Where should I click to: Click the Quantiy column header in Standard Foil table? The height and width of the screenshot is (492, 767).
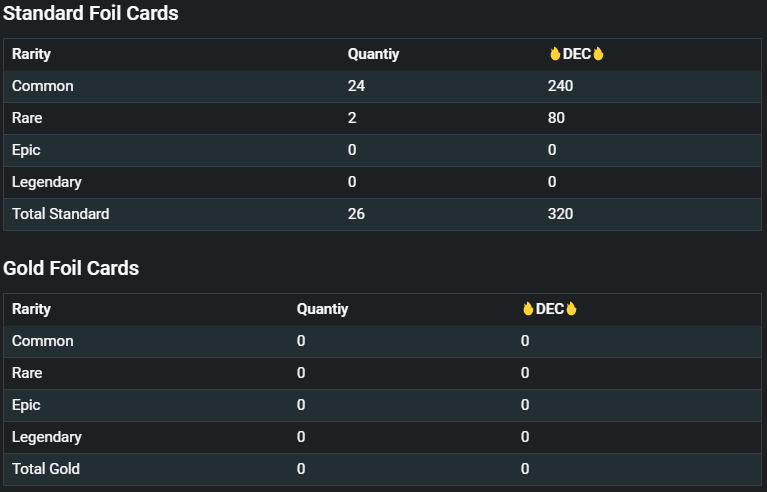(x=374, y=54)
